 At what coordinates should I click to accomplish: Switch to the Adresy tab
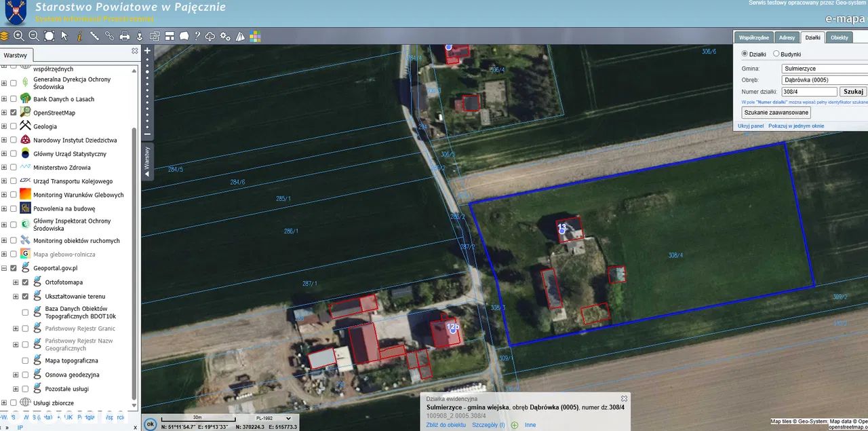pyautogui.click(x=787, y=37)
